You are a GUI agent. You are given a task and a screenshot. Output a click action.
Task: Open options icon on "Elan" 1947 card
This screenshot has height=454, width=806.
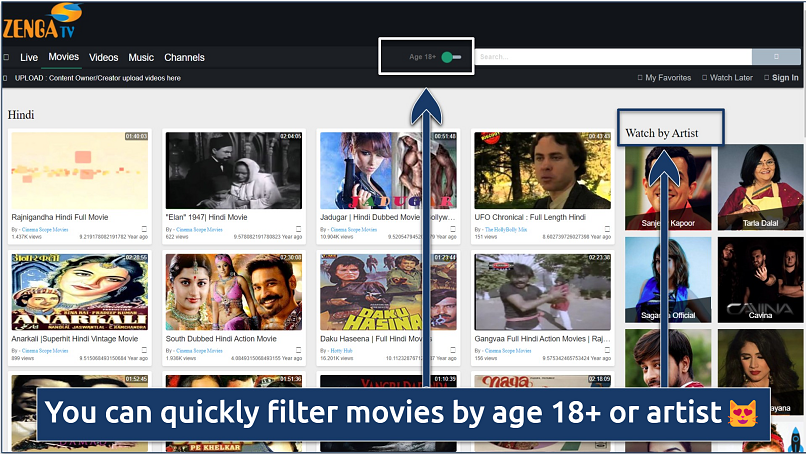pyautogui.click(x=298, y=229)
